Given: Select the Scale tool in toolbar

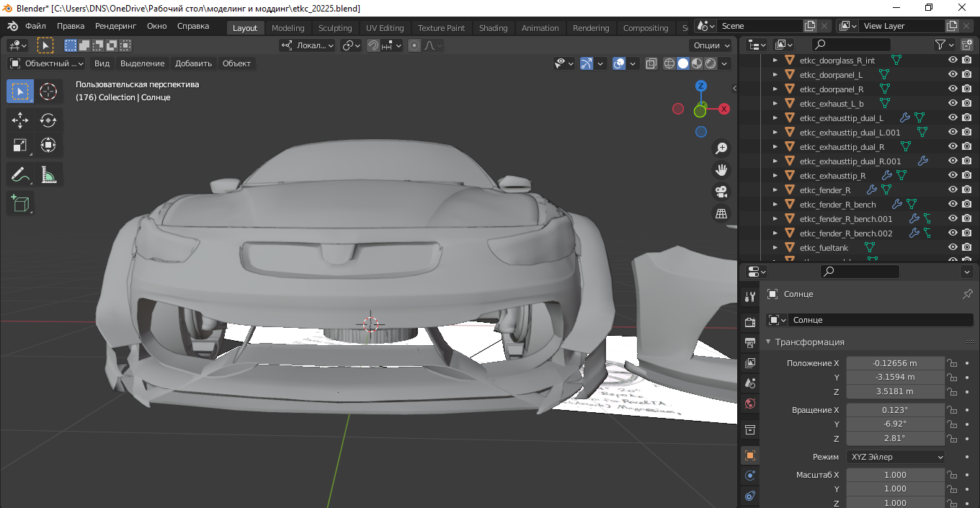Looking at the screenshot, I should (x=20, y=146).
